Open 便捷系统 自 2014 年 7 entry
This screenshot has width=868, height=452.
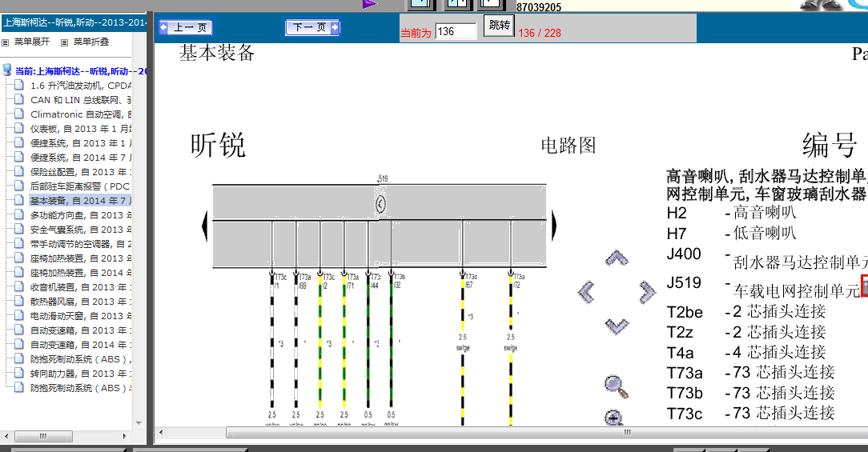(x=81, y=157)
